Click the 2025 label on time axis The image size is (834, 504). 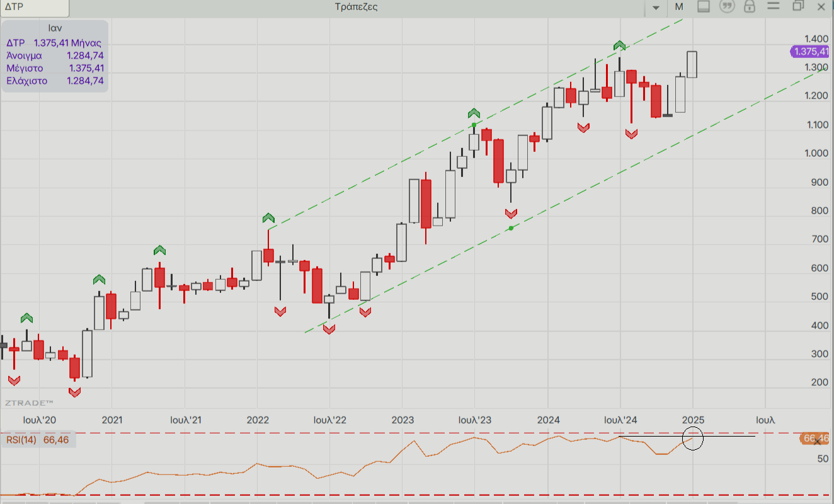[693, 420]
